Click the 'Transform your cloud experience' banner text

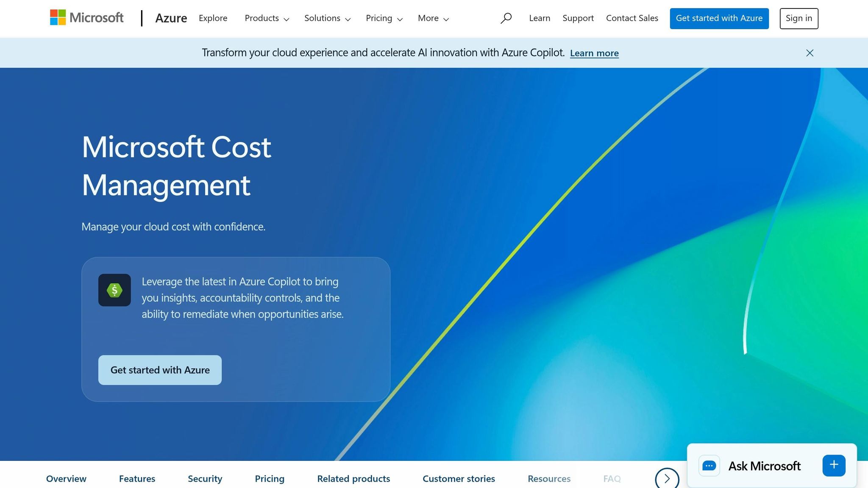[x=383, y=53]
